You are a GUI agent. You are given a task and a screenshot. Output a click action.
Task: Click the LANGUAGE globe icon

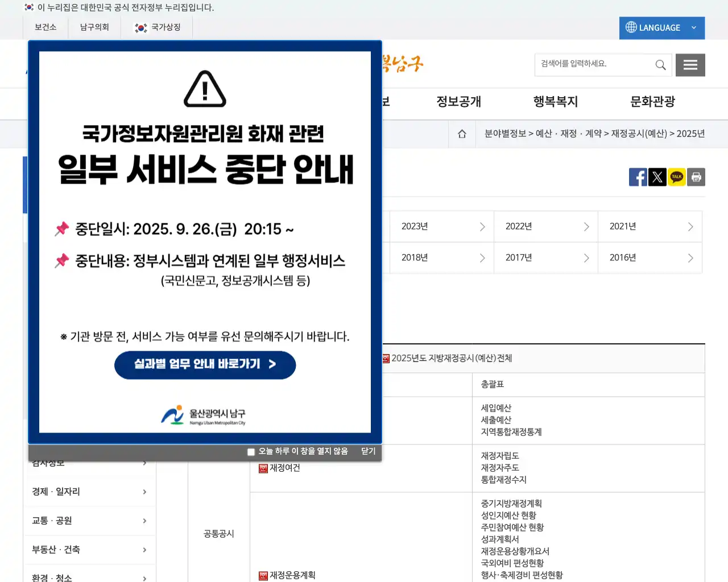[631, 27]
